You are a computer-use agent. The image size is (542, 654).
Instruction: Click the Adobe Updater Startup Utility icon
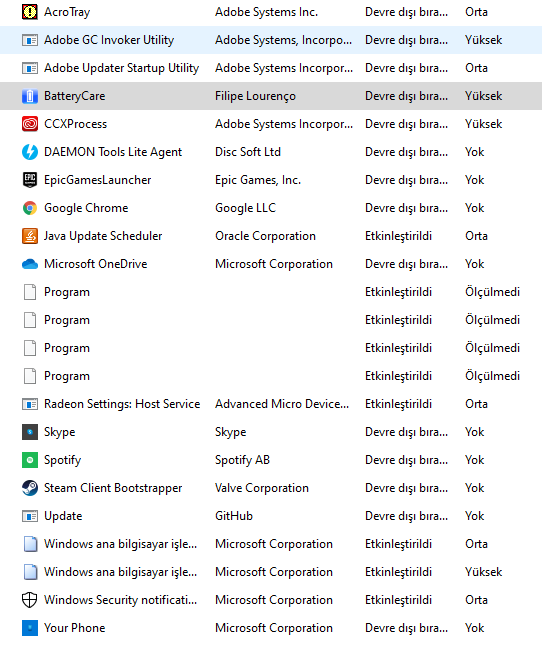30,68
